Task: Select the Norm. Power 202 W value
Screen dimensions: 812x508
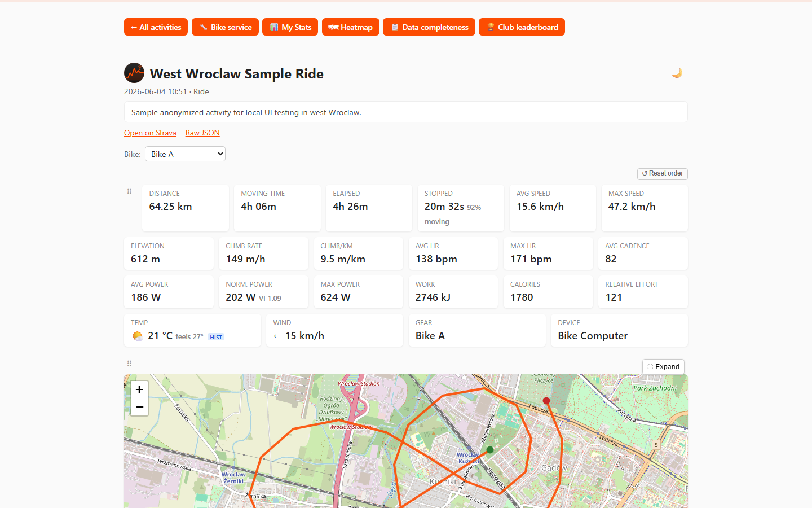Action: coord(241,297)
